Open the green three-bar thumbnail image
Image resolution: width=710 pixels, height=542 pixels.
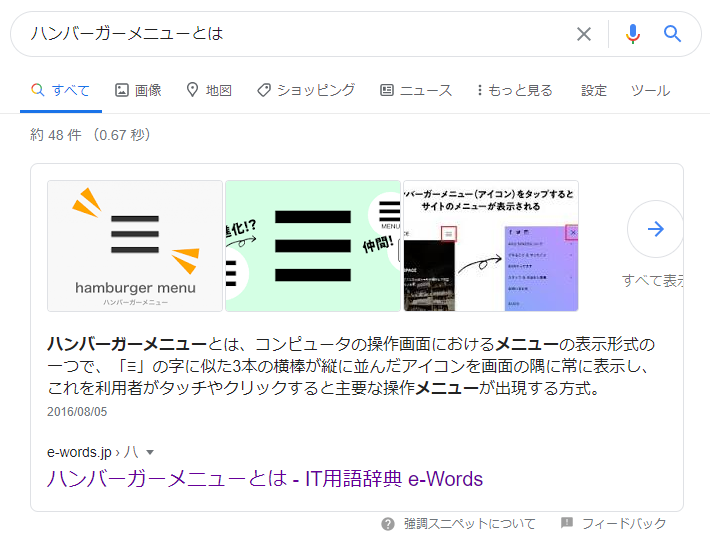click(x=313, y=246)
